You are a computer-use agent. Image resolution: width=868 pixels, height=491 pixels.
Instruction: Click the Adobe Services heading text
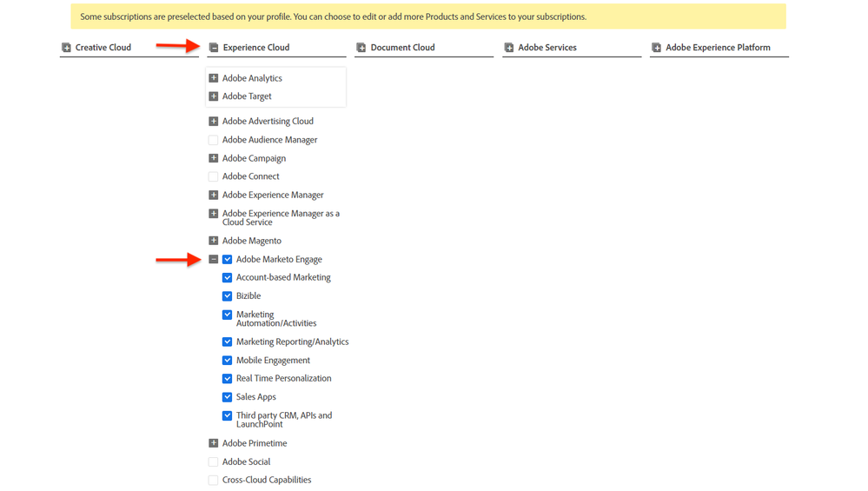547,48
